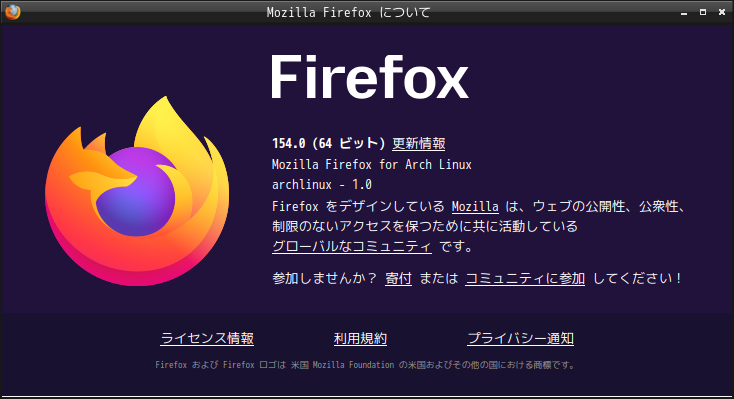Open the 利用規約 terms link
Screen dimensions: 734x399
pyautogui.click(x=360, y=338)
